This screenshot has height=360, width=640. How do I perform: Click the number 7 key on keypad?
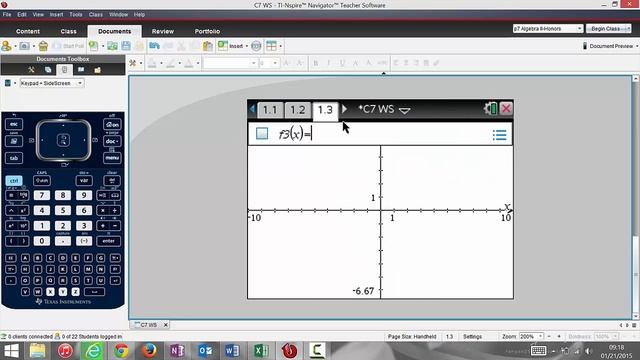pyautogui.click(x=42, y=195)
